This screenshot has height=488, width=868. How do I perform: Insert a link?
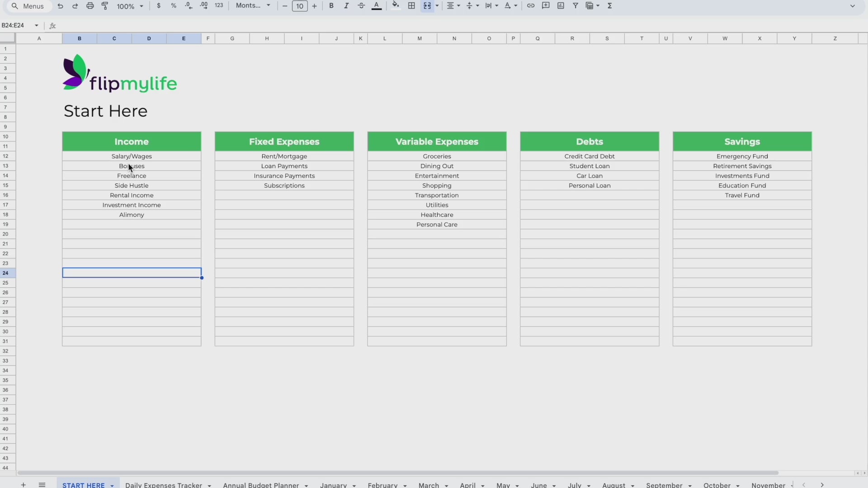tap(531, 6)
